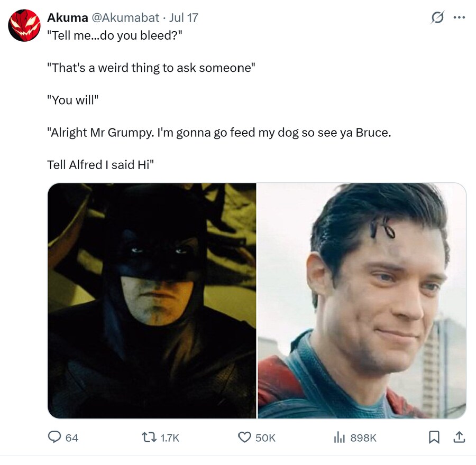The height and width of the screenshot is (465, 476).
Task: Click the reply speech bubble icon
Action: [54, 437]
